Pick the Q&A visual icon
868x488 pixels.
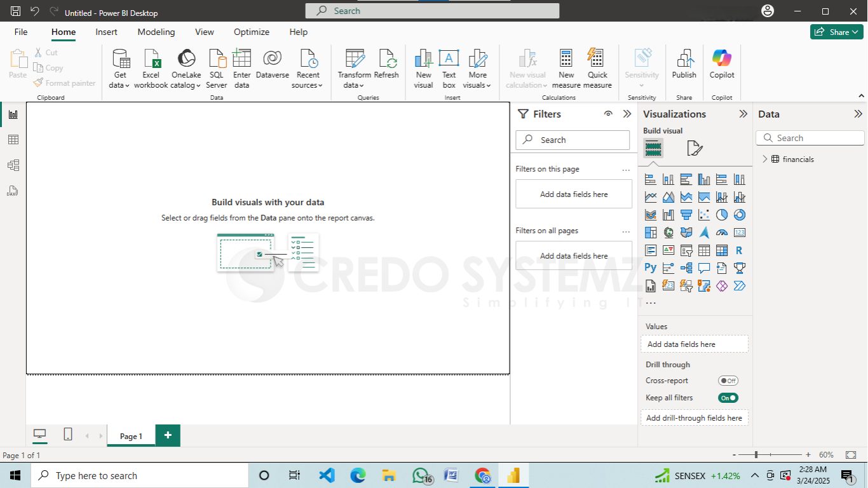coord(704,268)
